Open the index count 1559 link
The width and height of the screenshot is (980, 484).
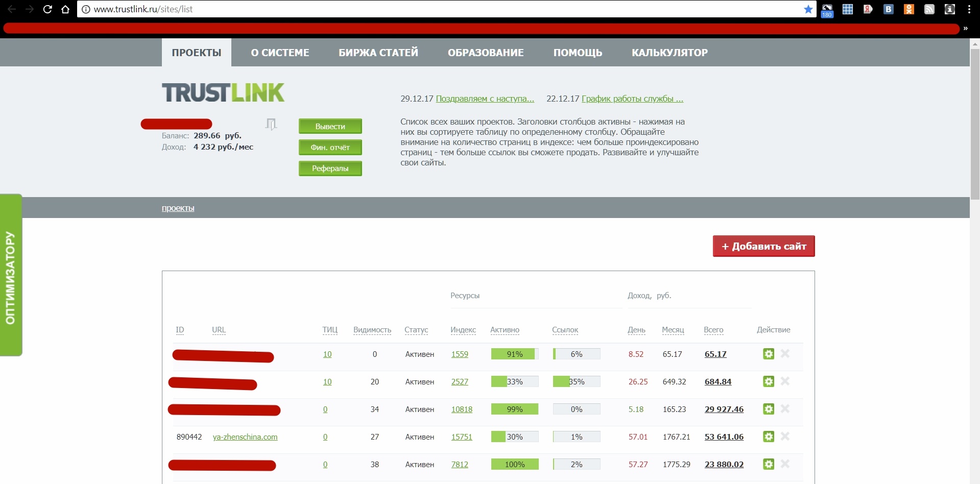pos(460,354)
